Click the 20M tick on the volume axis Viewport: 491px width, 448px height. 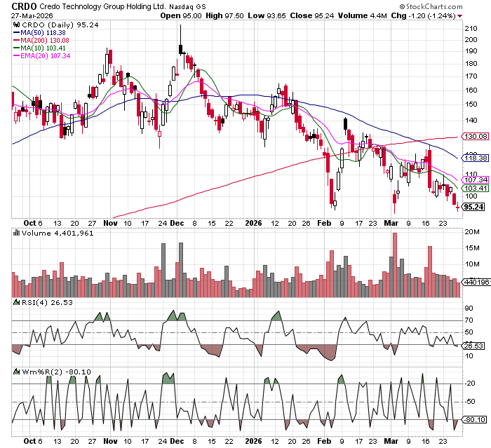[472, 231]
